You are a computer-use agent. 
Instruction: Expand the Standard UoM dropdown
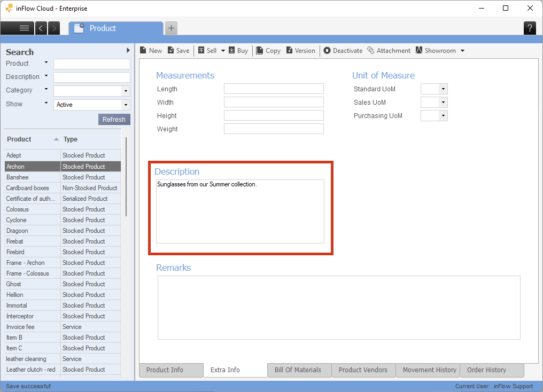(443, 89)
